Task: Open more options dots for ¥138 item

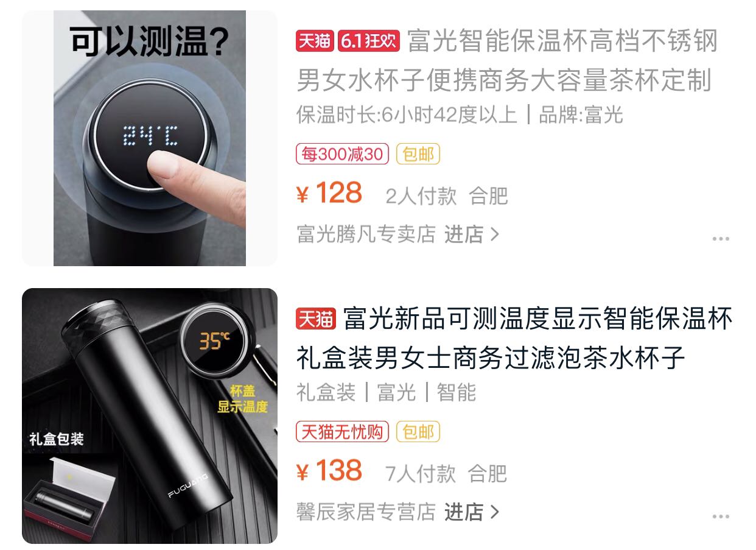Action: coord(721,517)
